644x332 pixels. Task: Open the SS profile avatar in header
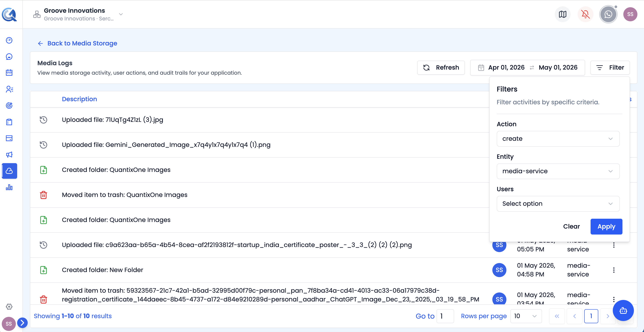click(630, 14)
